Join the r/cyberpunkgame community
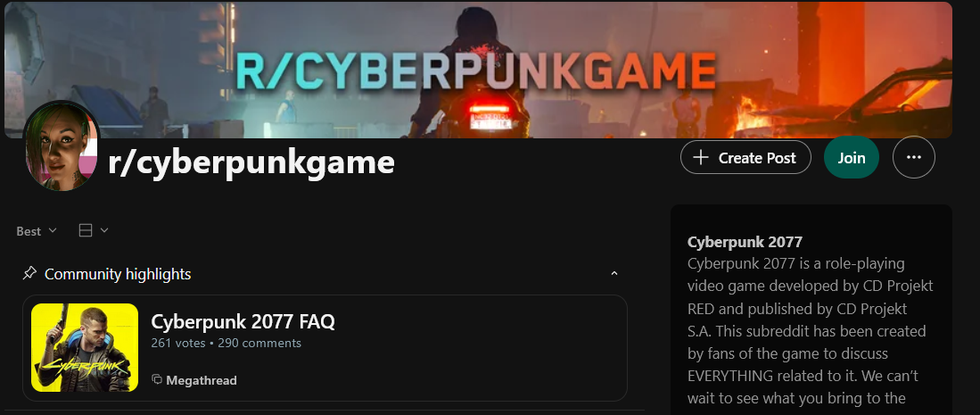This screenshot has height=415, width=980. coord(852,157)
